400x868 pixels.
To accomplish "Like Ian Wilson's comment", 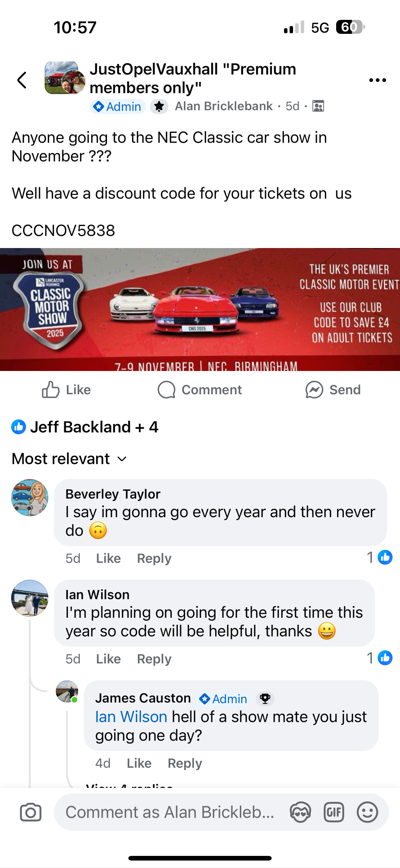I will click(x=109, y=659).
